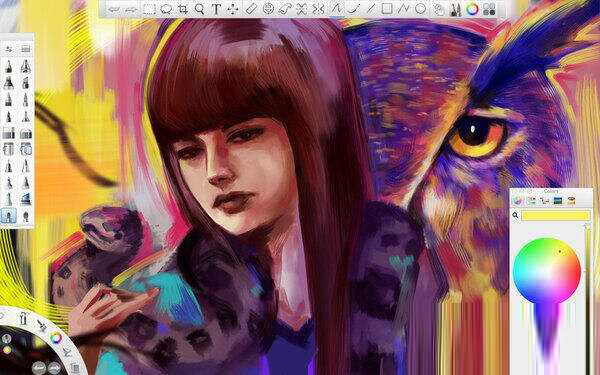The width and height of the screenshot is (600, 375).
Task: Activate the Zoom magnifier tool in toolbar
Action: (x=199, y=9)
